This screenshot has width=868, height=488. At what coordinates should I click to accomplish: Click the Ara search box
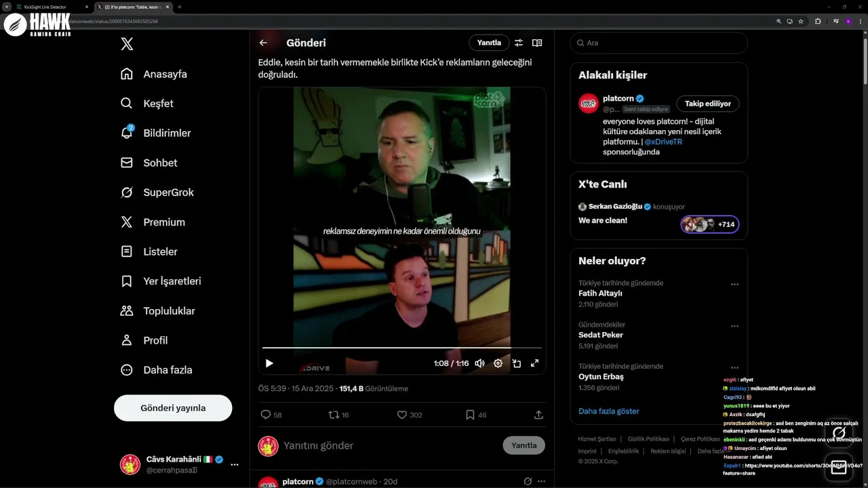tap(659, 43)
